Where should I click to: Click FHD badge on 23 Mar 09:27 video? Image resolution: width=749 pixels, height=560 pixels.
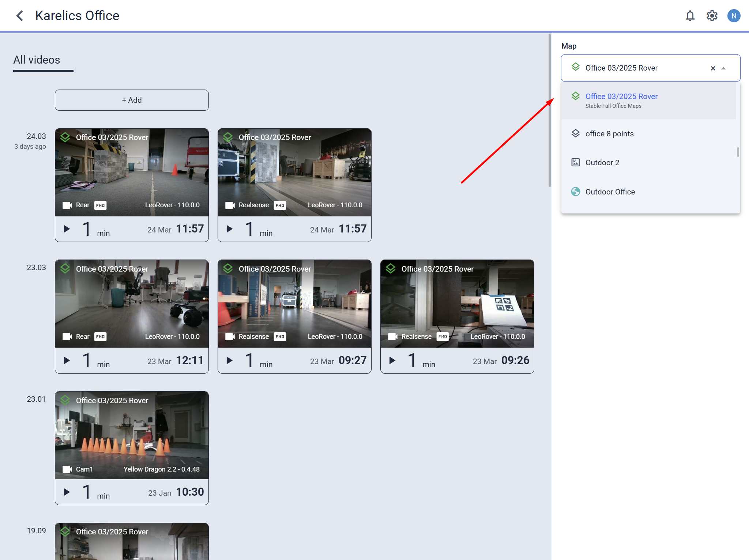pyautogui.click(x=280, y=337)
